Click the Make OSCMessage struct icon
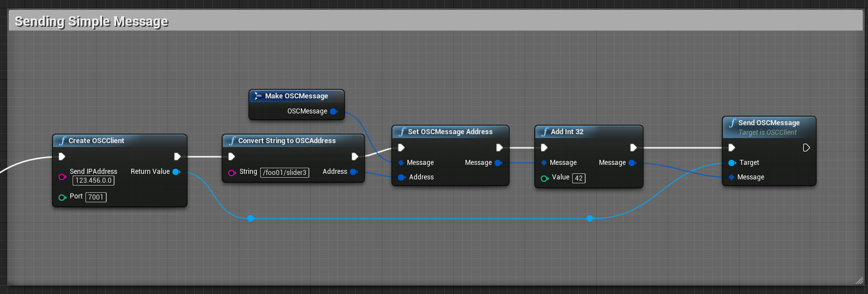The height and width of the screenshot is (294, 868). point(258,96)
